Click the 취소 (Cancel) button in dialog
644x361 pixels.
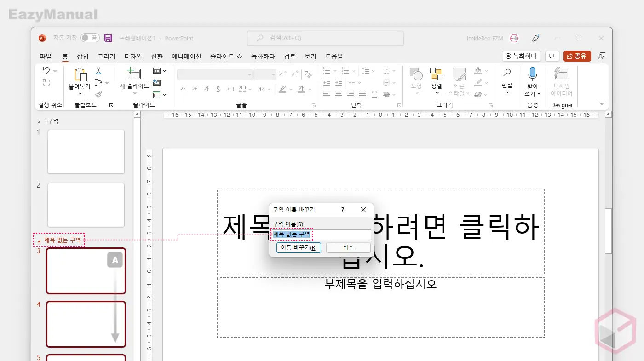[x=348, y=248]
